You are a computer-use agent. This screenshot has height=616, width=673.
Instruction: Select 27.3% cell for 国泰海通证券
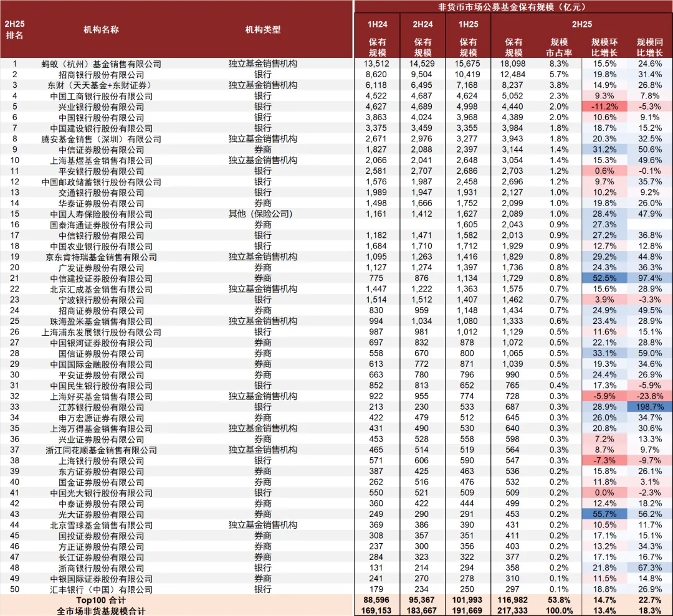click(x=604, y=224)
